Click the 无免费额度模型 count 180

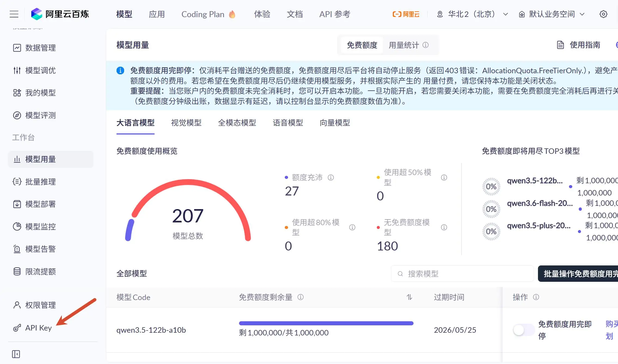[x=387, y=246]
